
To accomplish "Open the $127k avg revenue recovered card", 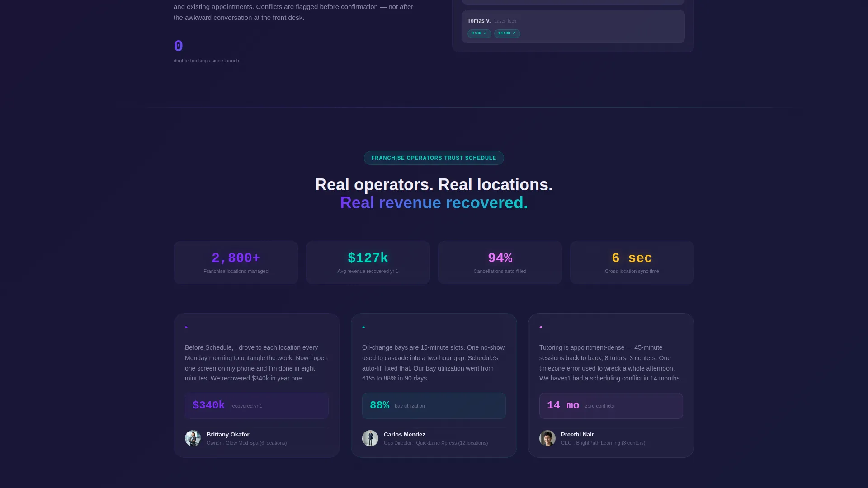I will (368, 263).
